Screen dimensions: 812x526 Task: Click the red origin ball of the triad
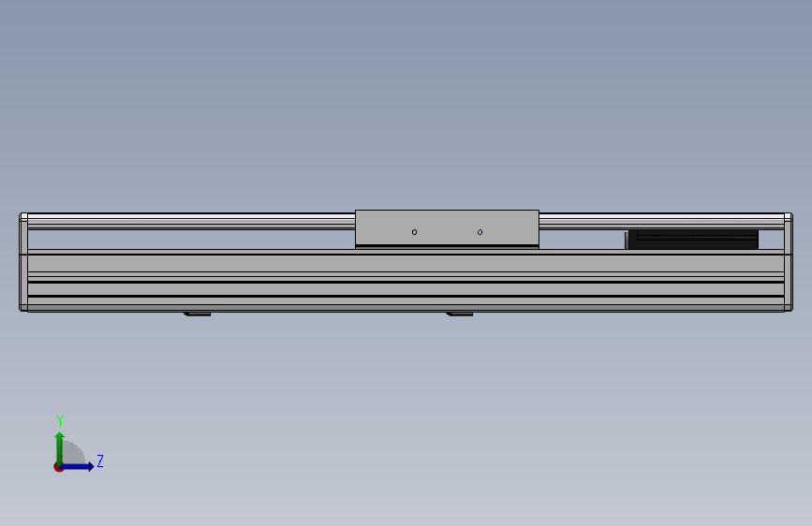(58, 467)
